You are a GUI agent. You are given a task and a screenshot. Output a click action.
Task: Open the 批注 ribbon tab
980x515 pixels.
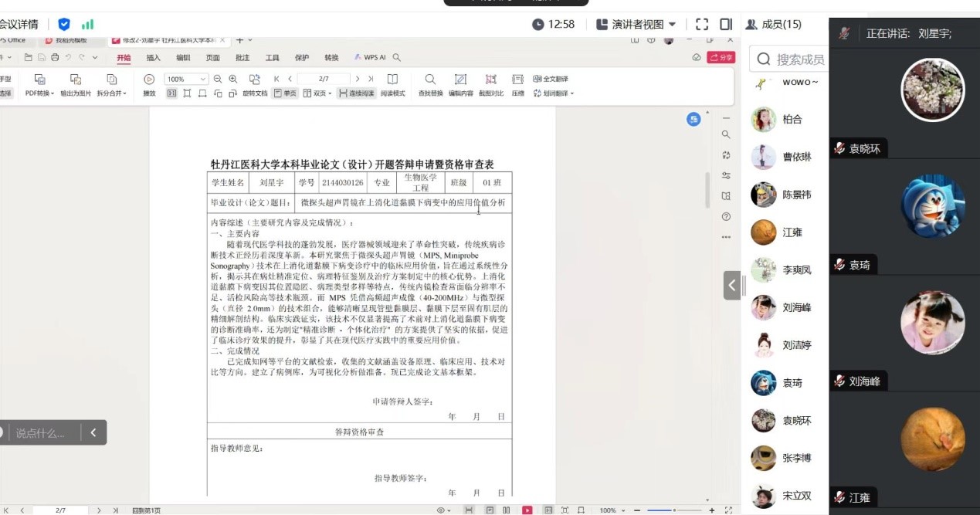click(x=242, y=57)
